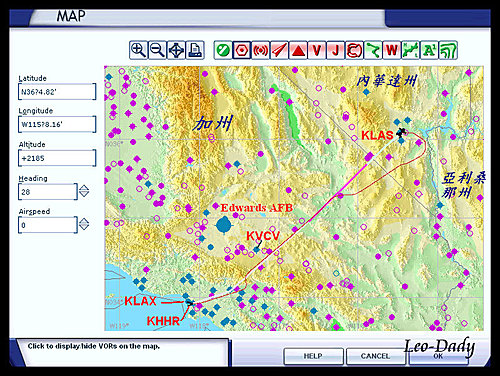Click the VORs hint text in status box

pyautogui.click(x=94, y=346)
